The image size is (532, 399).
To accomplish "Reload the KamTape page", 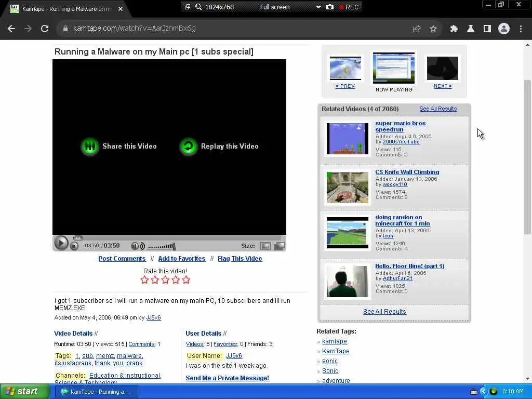I will pyautogui.click(x=45, y=29).
